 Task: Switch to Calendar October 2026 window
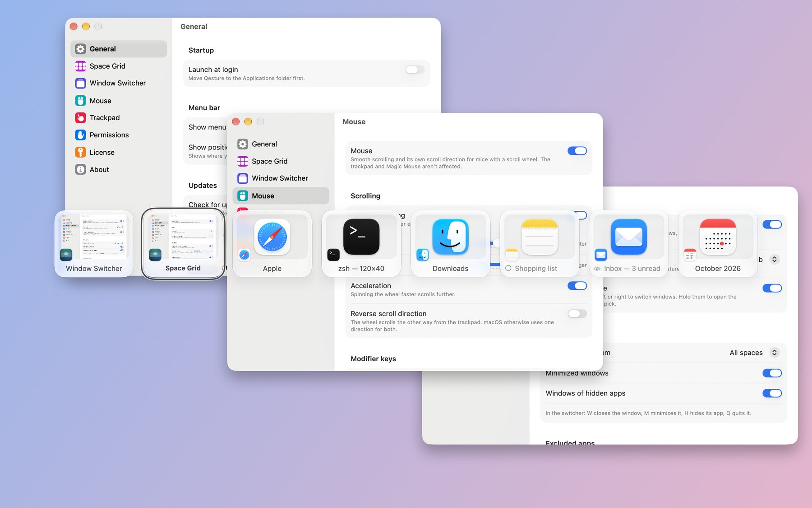[x=718, y=244]
